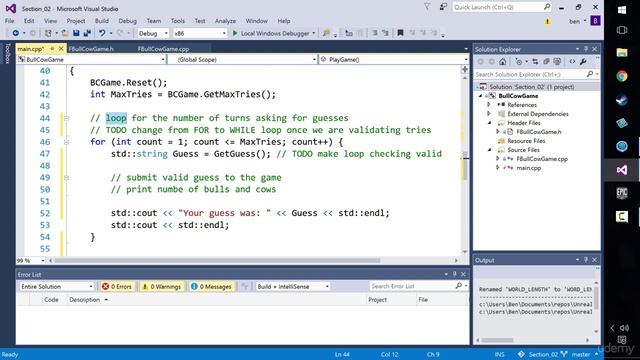The height and width of the screenshot is (360, 640).
Task: Toggle the 0 Errors filter button
Action: click(117, 287)
